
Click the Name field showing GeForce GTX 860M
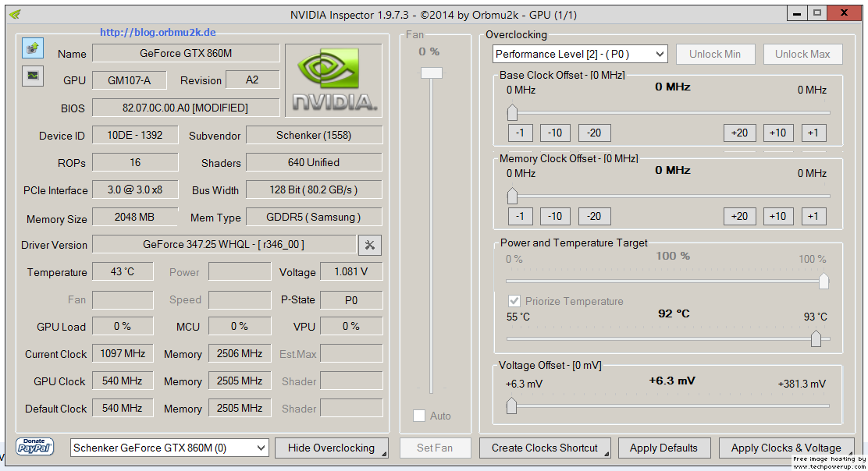pyautogui.click(x=186, y=53)
